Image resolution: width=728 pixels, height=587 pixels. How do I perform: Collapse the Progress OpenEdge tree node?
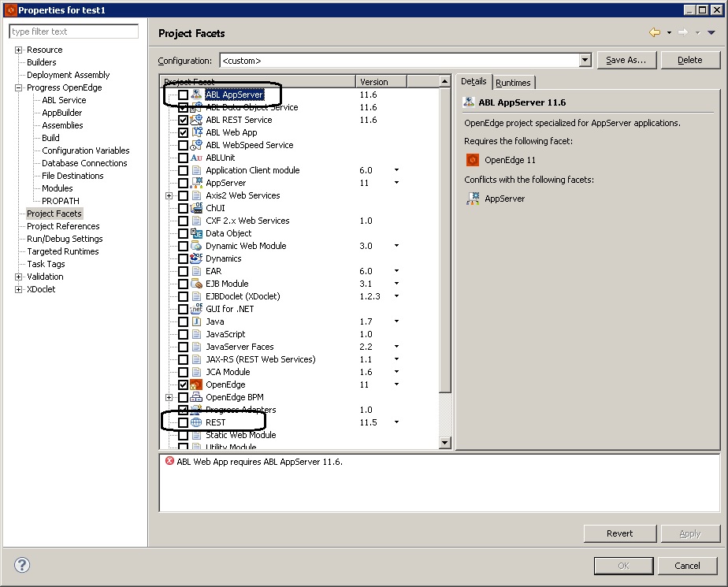(18, 87)
